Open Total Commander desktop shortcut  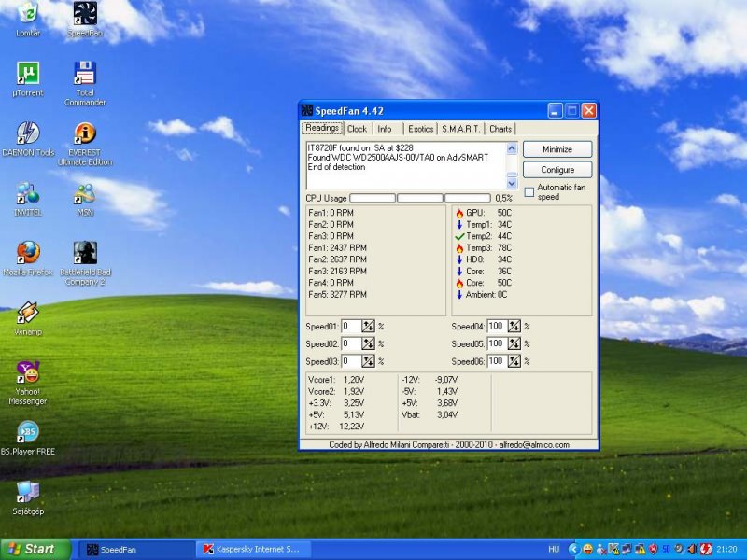[85, 84]
